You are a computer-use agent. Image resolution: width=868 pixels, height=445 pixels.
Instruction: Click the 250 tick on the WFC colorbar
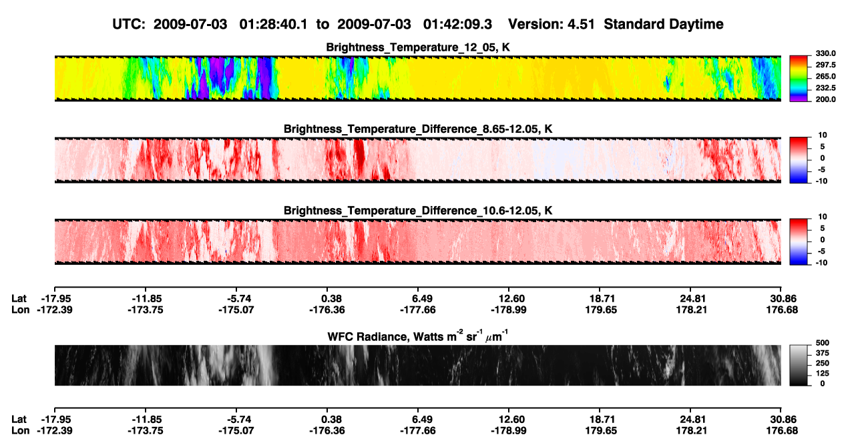tap(823, 363)
